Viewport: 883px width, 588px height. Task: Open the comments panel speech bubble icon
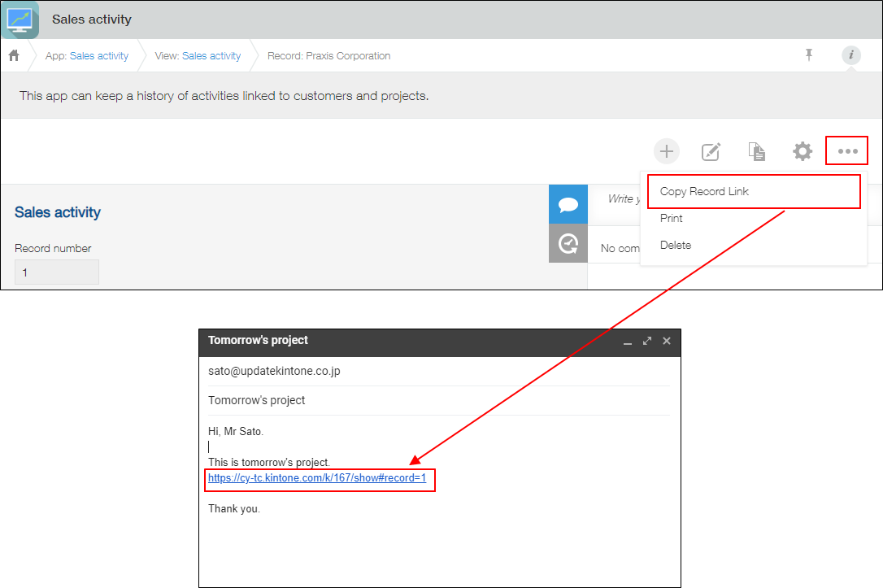click(568, 204)
